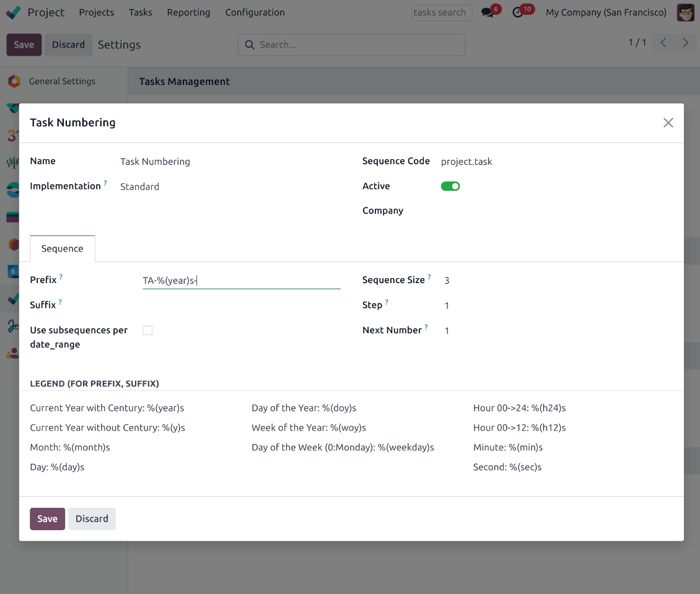Click the Project app logo icon

click(x=14, y=12)
